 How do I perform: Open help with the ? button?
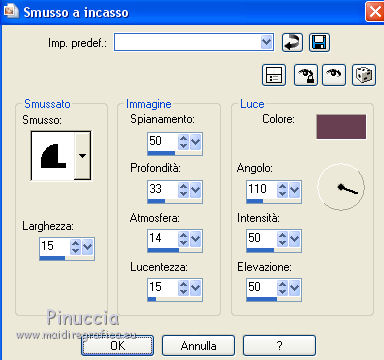(x=279, y=345)
